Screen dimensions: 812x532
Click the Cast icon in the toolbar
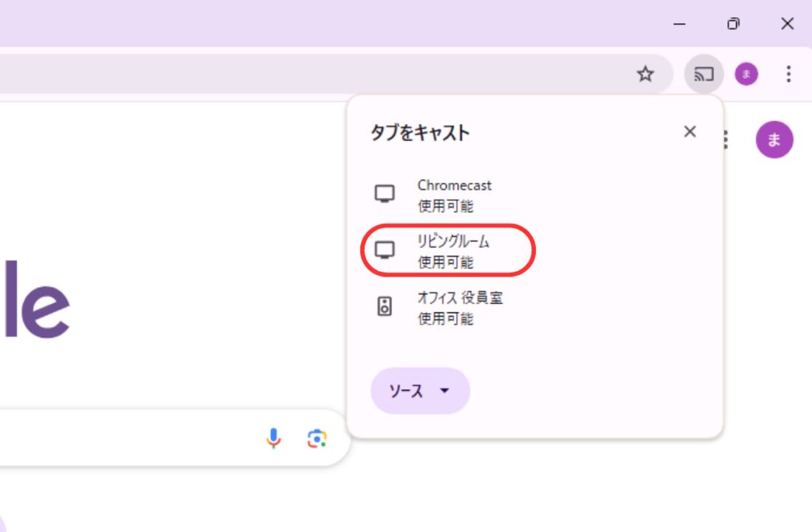[703, 74]
